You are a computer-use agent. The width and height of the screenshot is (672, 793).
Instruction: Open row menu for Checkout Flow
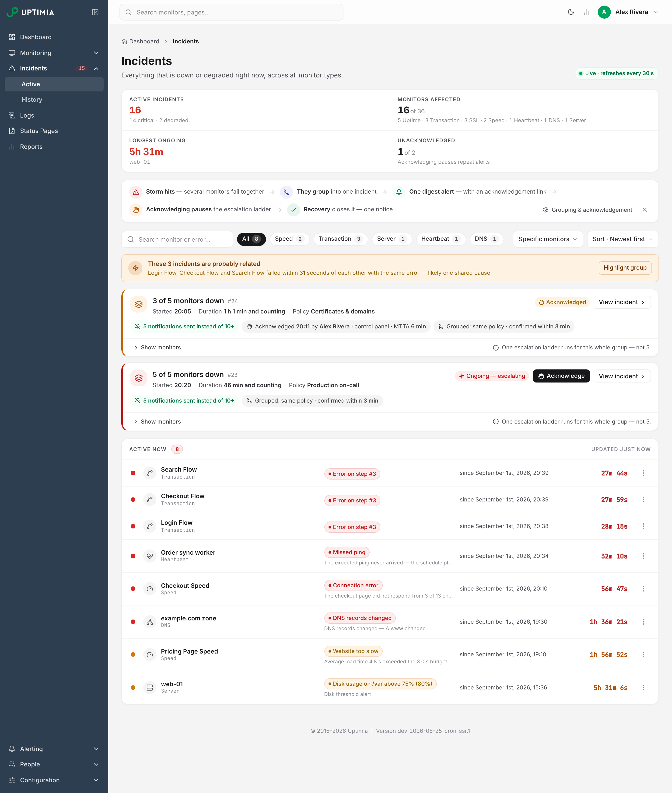644,500
